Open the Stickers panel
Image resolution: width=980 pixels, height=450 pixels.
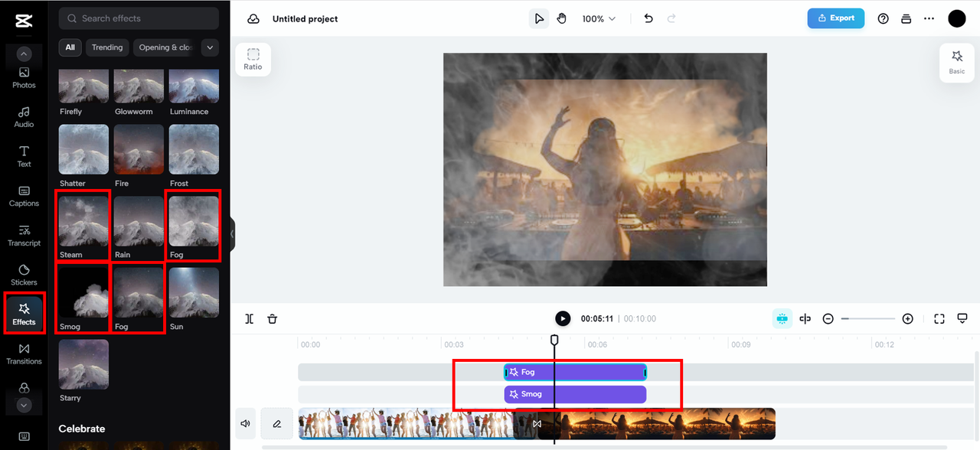tap(23, 276)
